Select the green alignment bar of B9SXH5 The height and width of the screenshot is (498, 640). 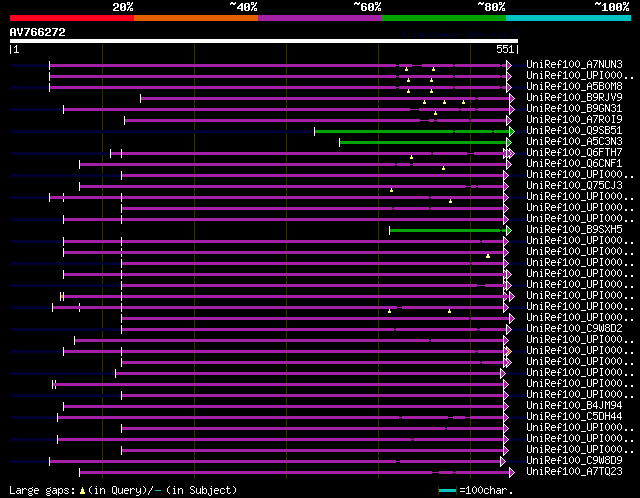coord(448,231)
